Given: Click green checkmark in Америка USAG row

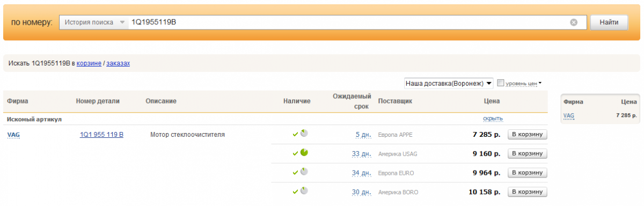Looking at the screenshot, I should click(x=295, y=153).
